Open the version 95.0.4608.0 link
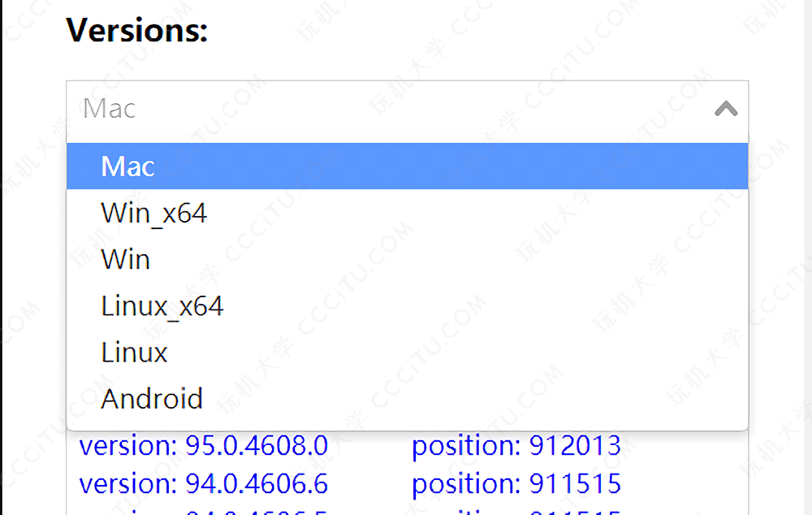812x515 pixels. pos(203,445)
